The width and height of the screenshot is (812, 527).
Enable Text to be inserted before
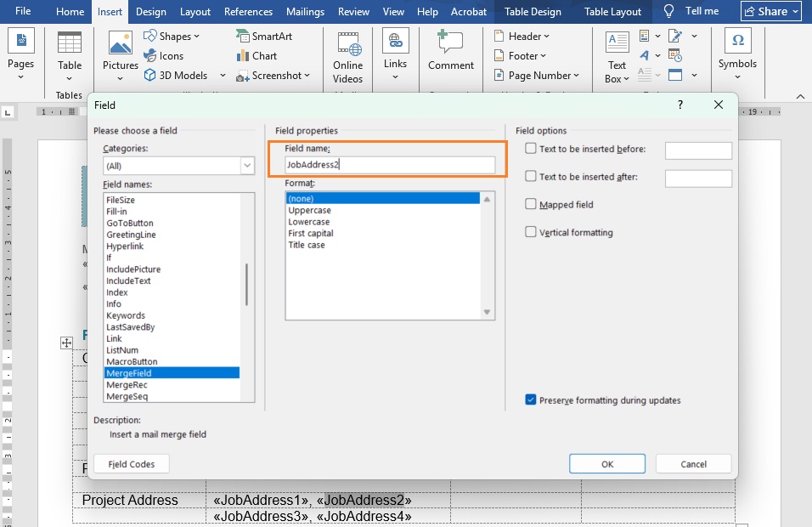click(x=531, y=149)
